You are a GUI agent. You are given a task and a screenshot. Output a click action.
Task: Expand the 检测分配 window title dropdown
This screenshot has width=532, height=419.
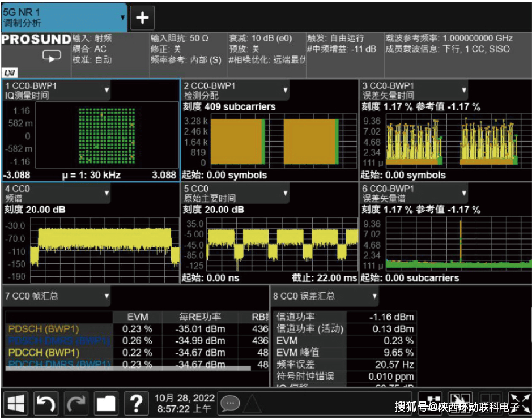[x=285, y=90]
